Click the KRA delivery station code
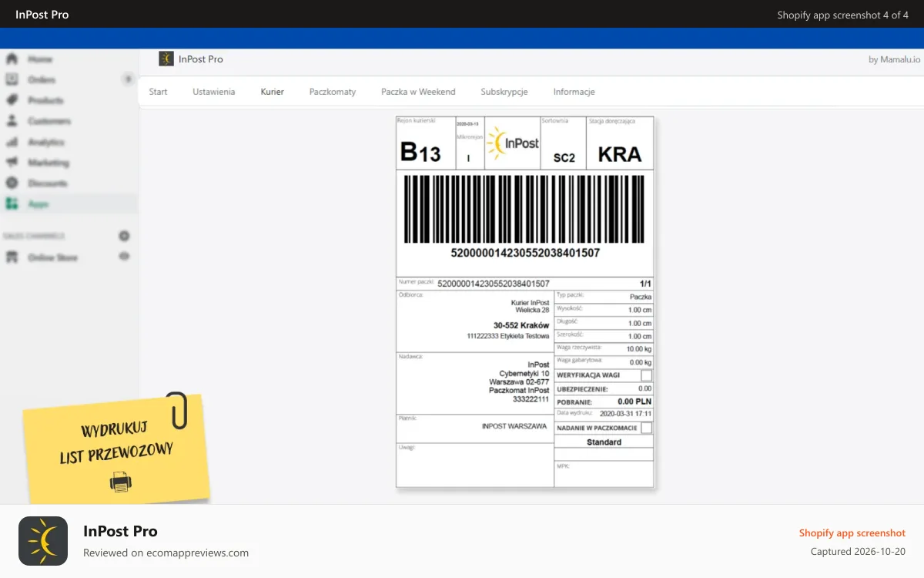 (620, 154)
